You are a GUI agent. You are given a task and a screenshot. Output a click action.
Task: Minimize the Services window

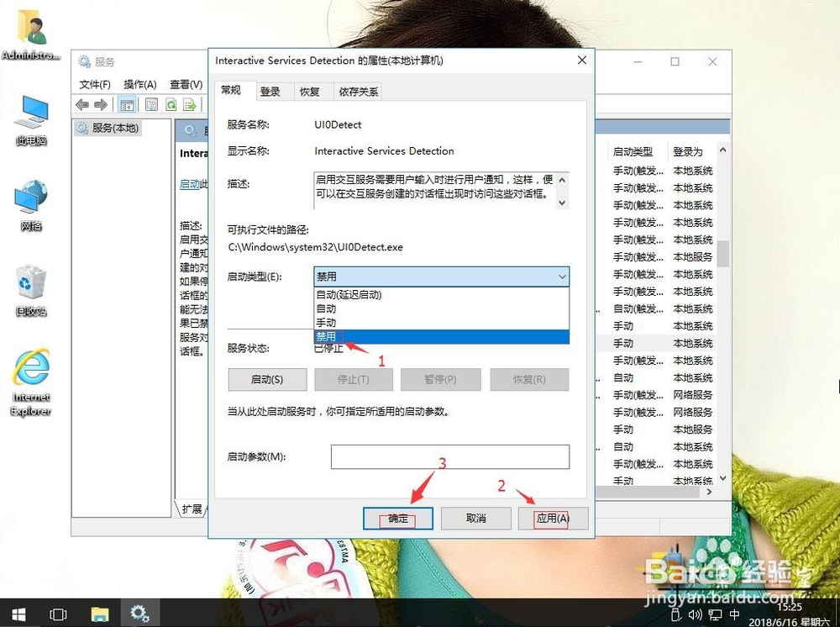click(638, 61)
